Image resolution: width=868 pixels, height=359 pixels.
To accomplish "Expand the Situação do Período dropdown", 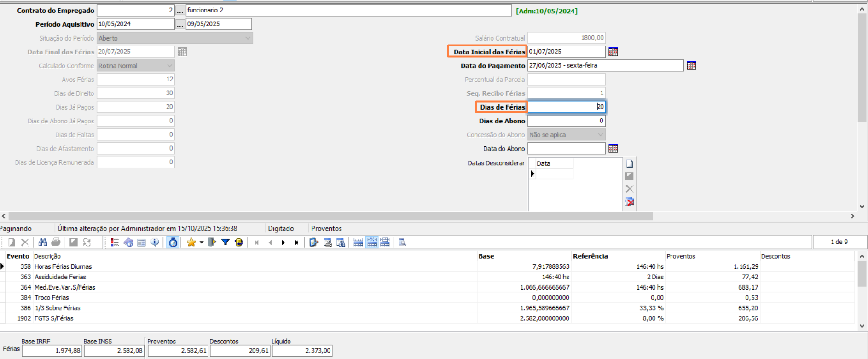I will click(248, 38).
